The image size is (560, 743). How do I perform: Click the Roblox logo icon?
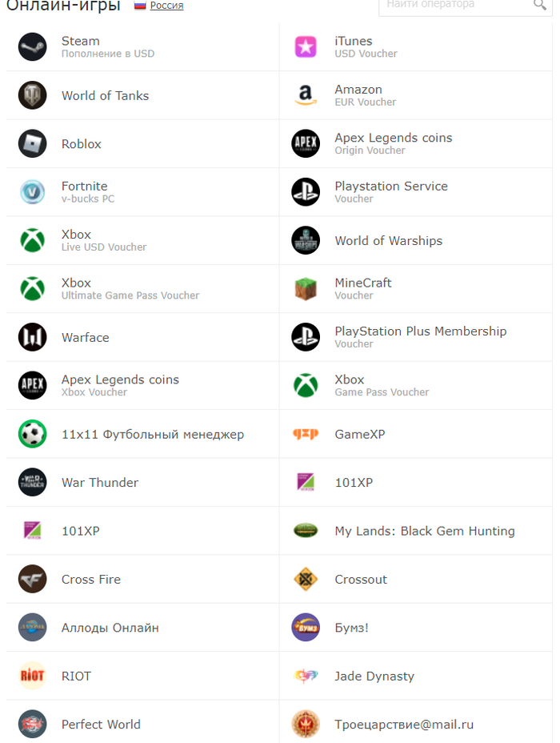click(33, 144)
